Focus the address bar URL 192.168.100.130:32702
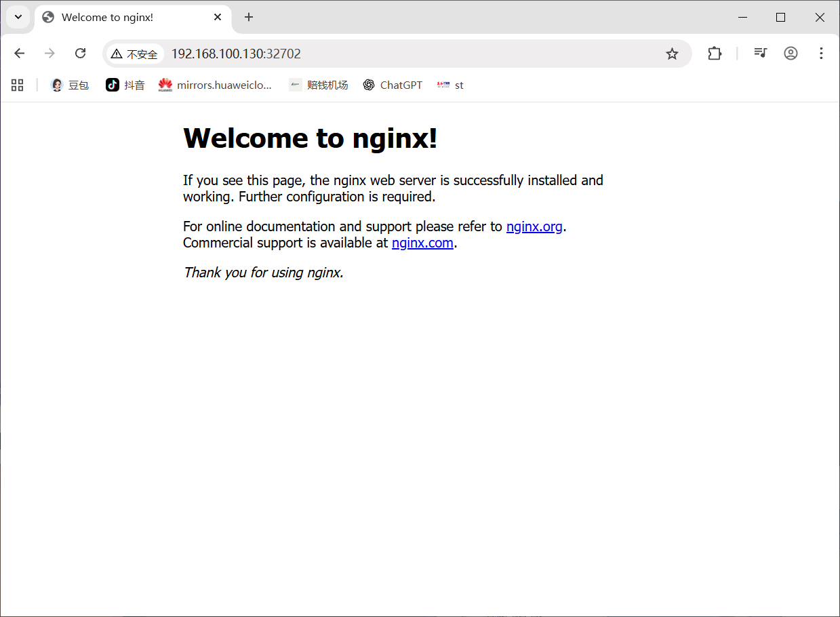 pyautogui.click(x=236, y=54)
